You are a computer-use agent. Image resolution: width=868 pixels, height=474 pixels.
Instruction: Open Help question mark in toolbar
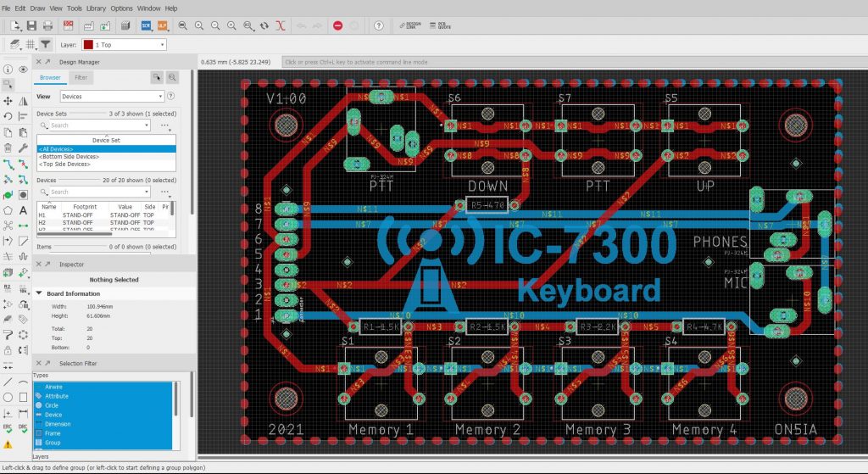click(379, 25)
